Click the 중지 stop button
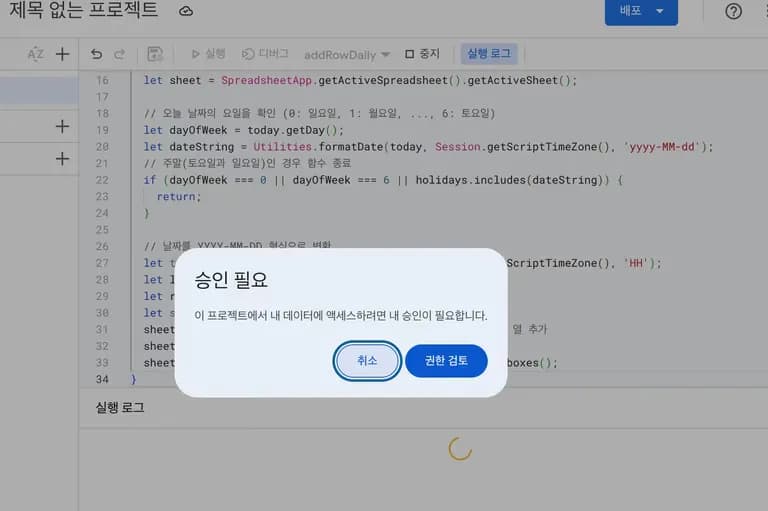 (422, 54)
